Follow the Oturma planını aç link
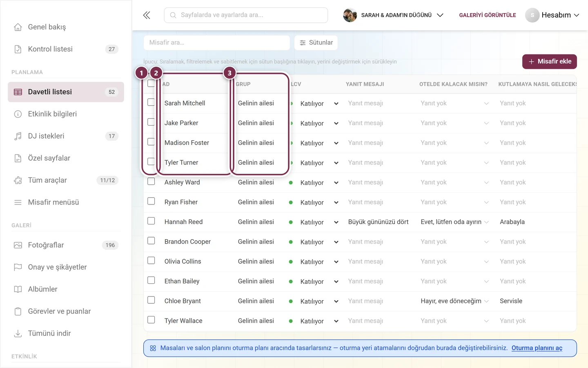Image resolution: width=588 pixels, height=368 pixels. pos(537,348)
